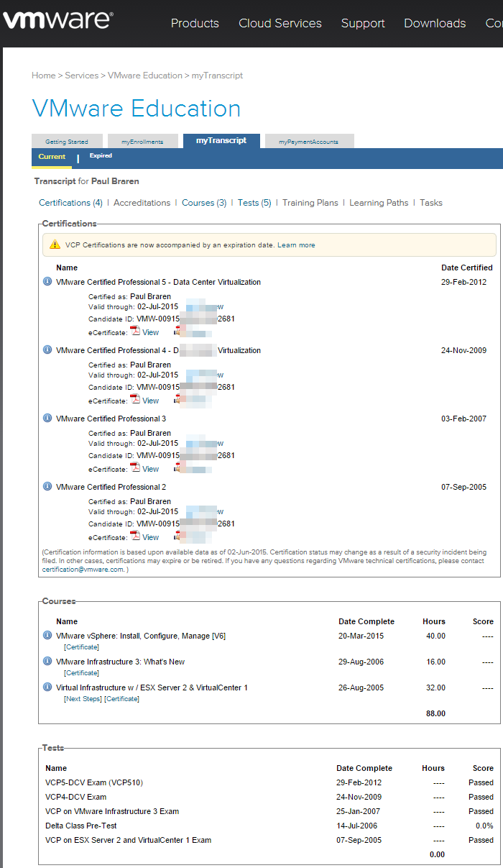Click VMware Certified Professional 2 title
Screen dimensions: 503x868
(111, 487)
